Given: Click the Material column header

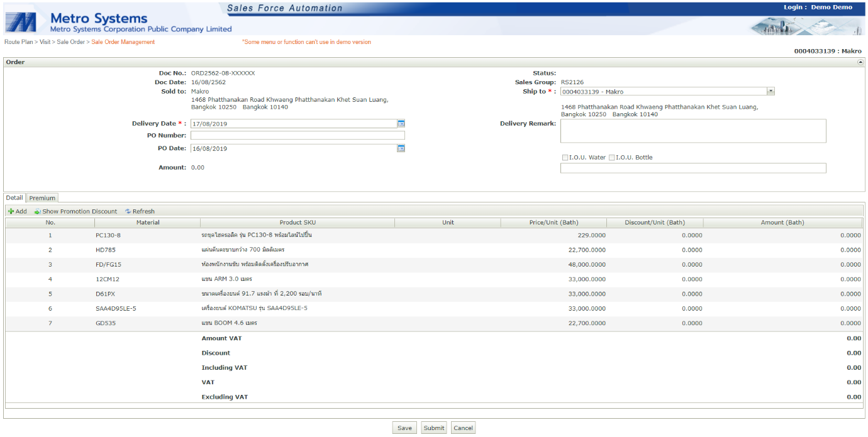Looking at the screenshot, I should [x=148, y=223].
